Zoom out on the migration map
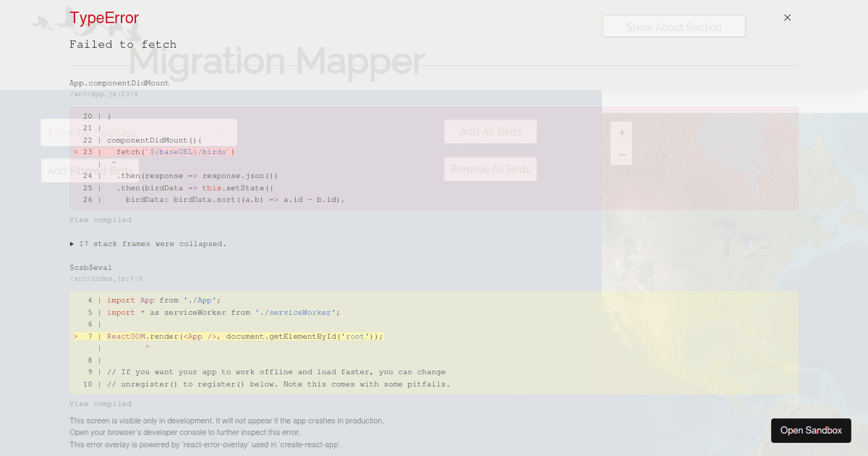 (621, 154)
